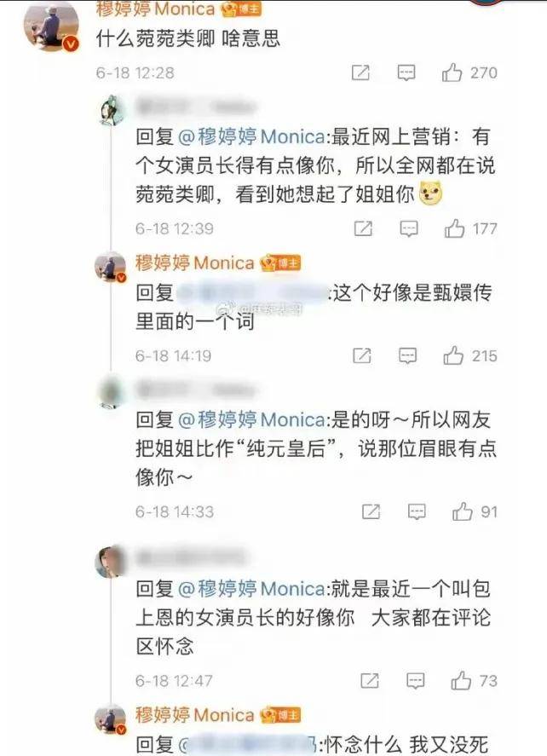Share the 6-18 12:28 top comment

tap(360, 72)
